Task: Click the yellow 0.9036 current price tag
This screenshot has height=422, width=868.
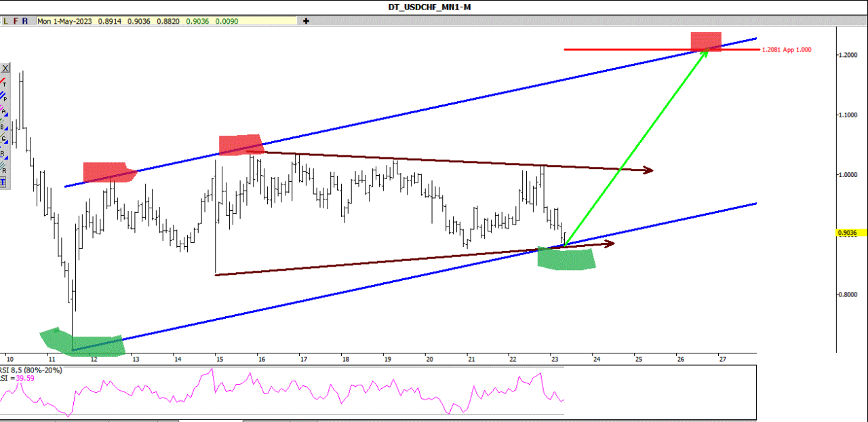Action: click(848, 233)
